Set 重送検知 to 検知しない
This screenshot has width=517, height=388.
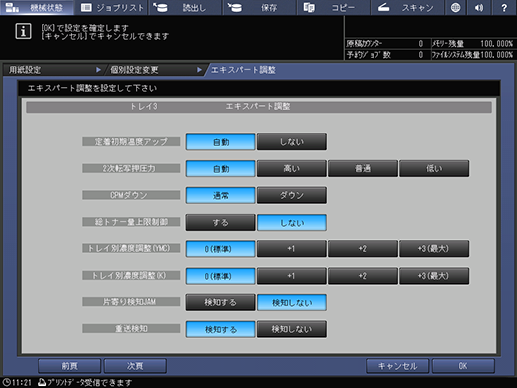292,329
